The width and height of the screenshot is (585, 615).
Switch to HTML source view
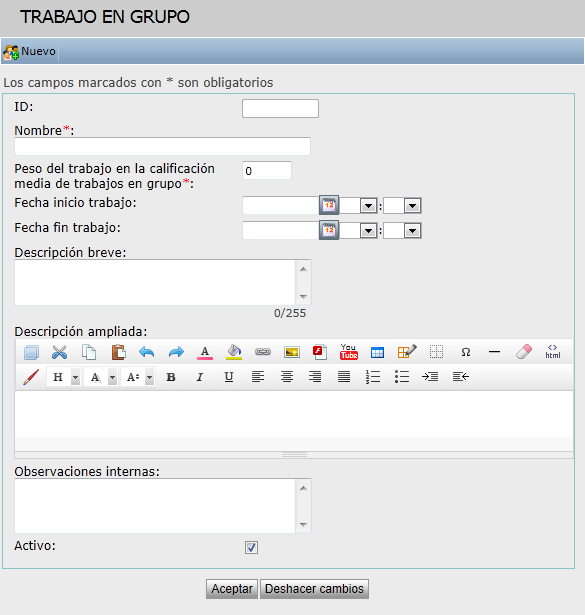tap(552, 351)
